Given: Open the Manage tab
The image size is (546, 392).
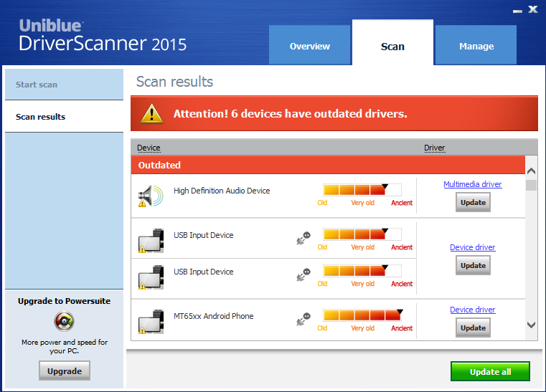Looking at the screenshot, I should 476,45.
